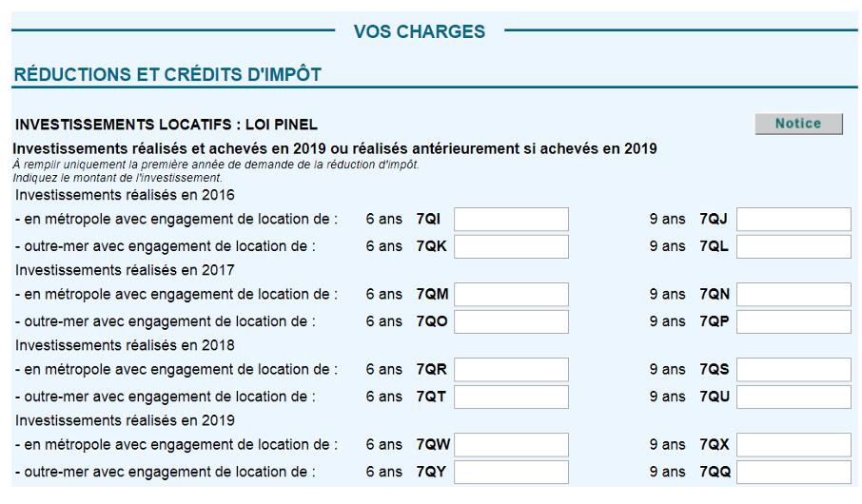Click the Réductions et crédits d'impôt heading
The image size is (862, 504).
[x=167, y=74]
